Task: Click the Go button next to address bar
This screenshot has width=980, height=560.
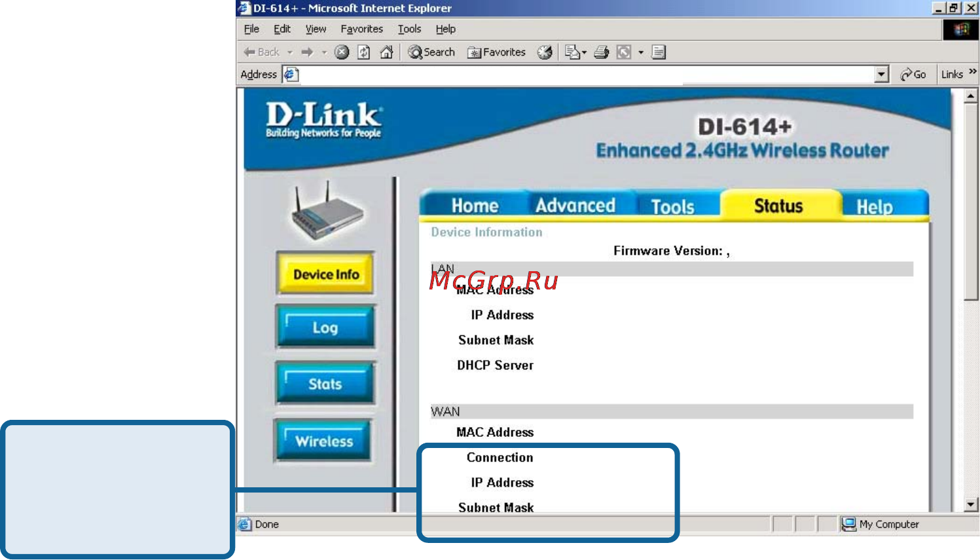Action: (x=913, y=74)
